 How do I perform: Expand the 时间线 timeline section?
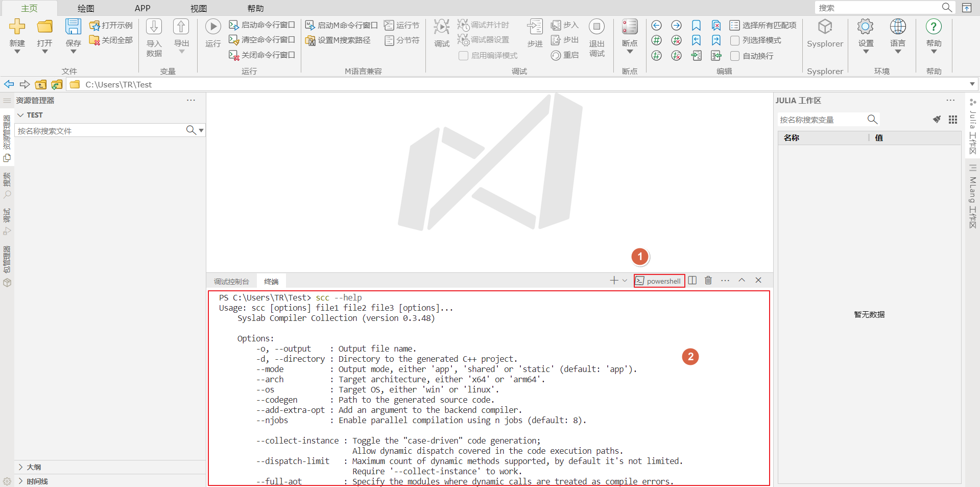(x=20, y=481)
